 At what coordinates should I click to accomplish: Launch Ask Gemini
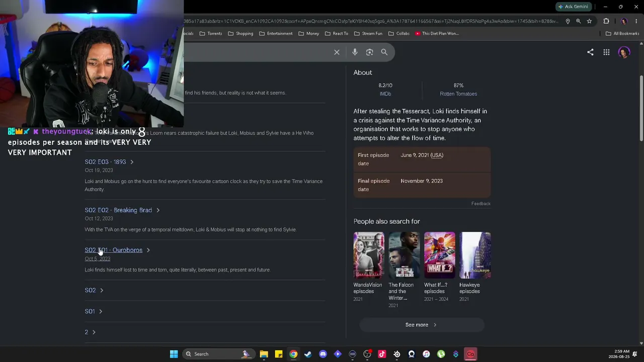(573, 7)
